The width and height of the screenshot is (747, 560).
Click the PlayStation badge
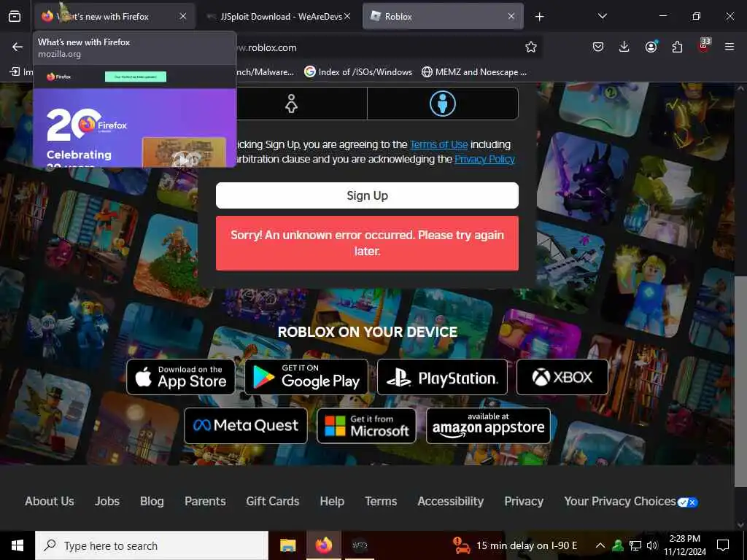tap(442, 377)
